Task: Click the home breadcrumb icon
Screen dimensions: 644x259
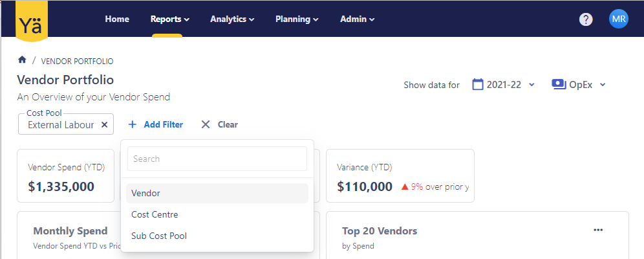Action: (x=22, y=60)
